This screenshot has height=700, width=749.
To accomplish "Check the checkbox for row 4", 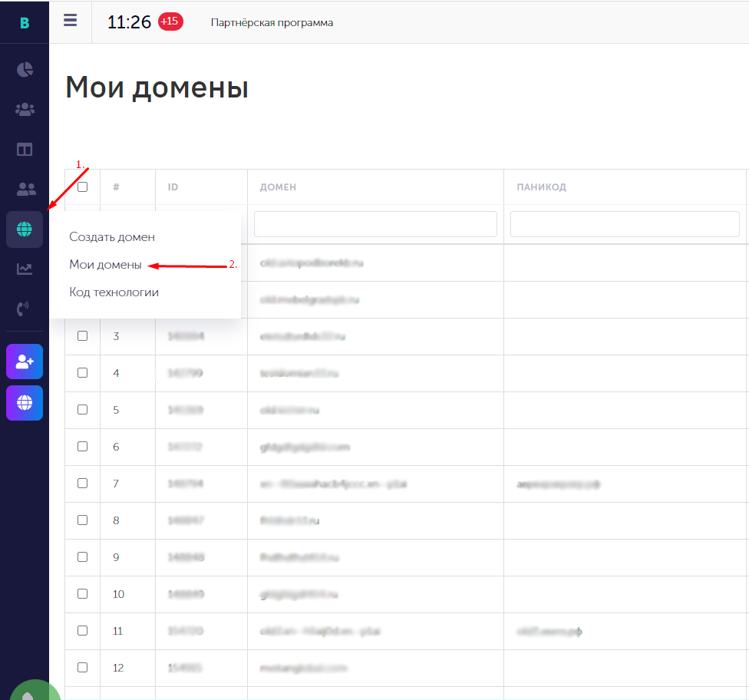I will pyautogui.click(x=83, y=373).
